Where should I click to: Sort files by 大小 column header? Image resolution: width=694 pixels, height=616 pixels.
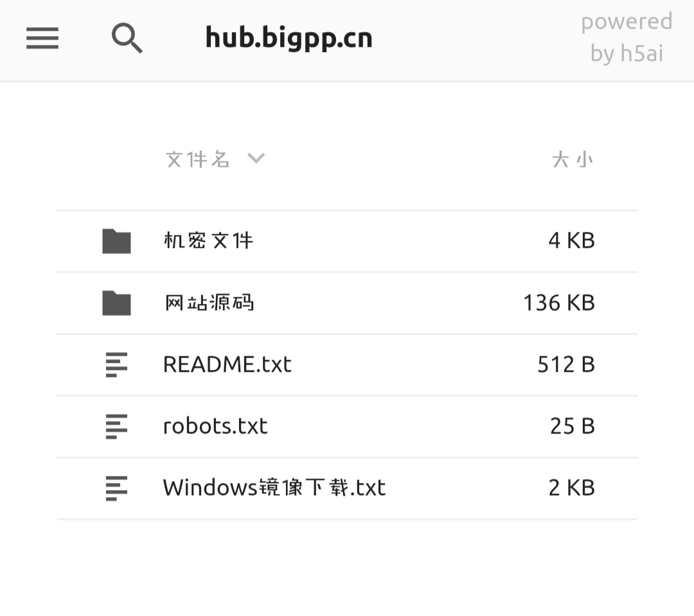[x=573, y=159]
